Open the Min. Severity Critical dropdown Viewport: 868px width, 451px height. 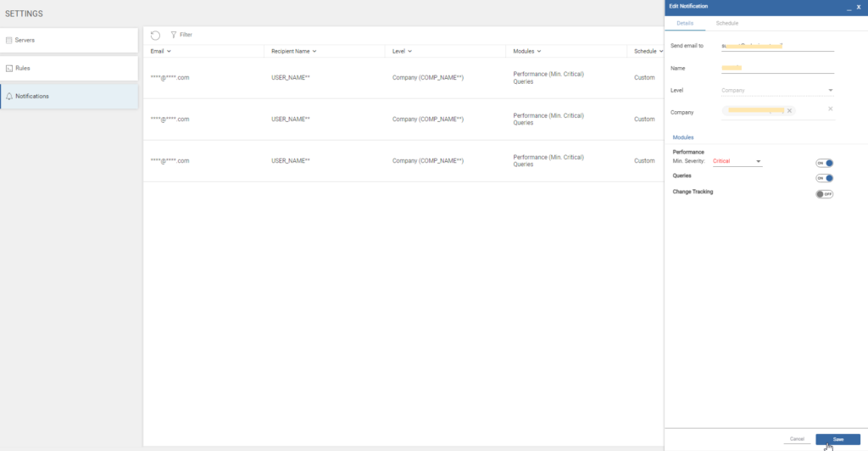737,161
